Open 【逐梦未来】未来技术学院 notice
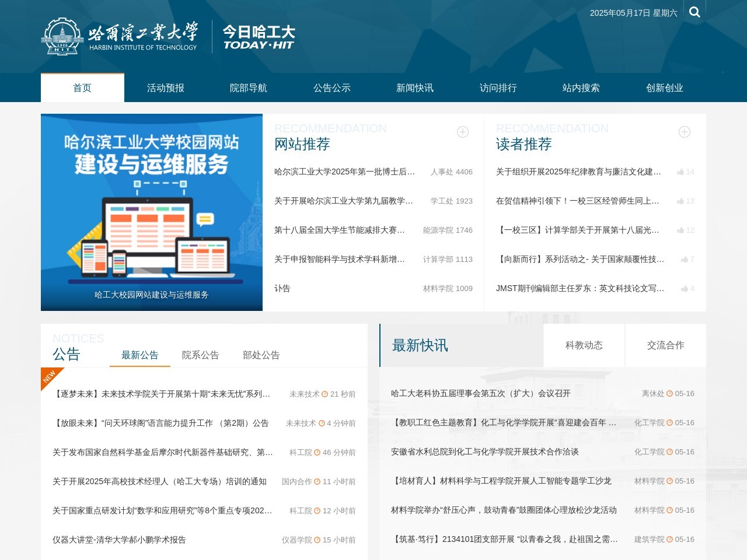This screenshot has height=560, width=747. click(x=162, y=394)
